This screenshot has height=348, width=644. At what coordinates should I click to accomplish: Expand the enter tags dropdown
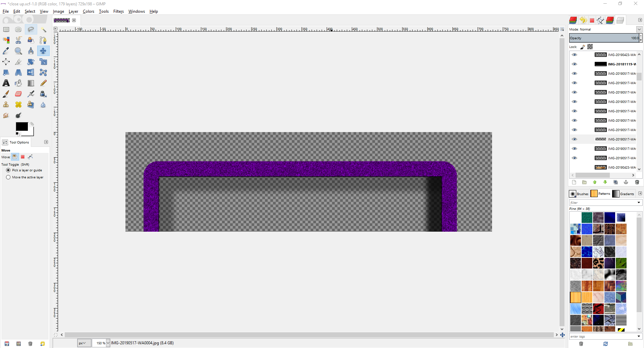(639, 336)
